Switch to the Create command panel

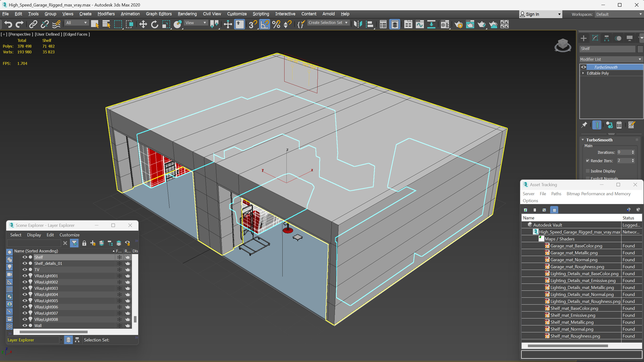[583, 38]
